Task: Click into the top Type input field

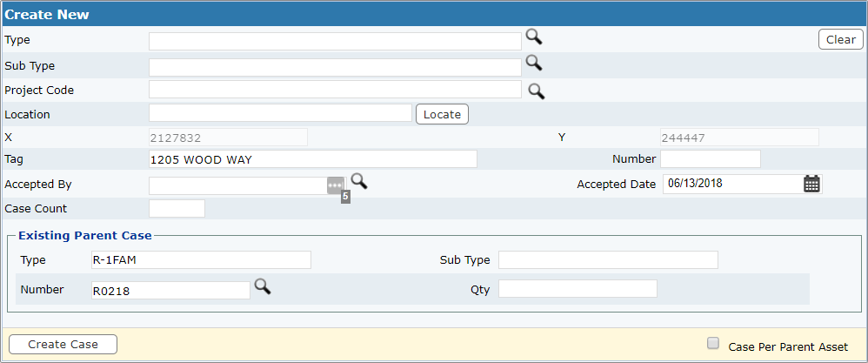Action: (x=335, y=41)
